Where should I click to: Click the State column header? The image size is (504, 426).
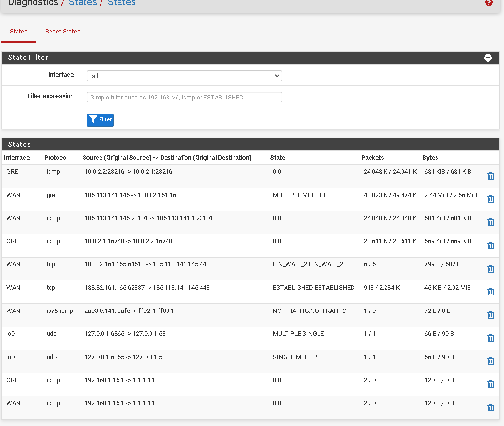tap(278, 157)
